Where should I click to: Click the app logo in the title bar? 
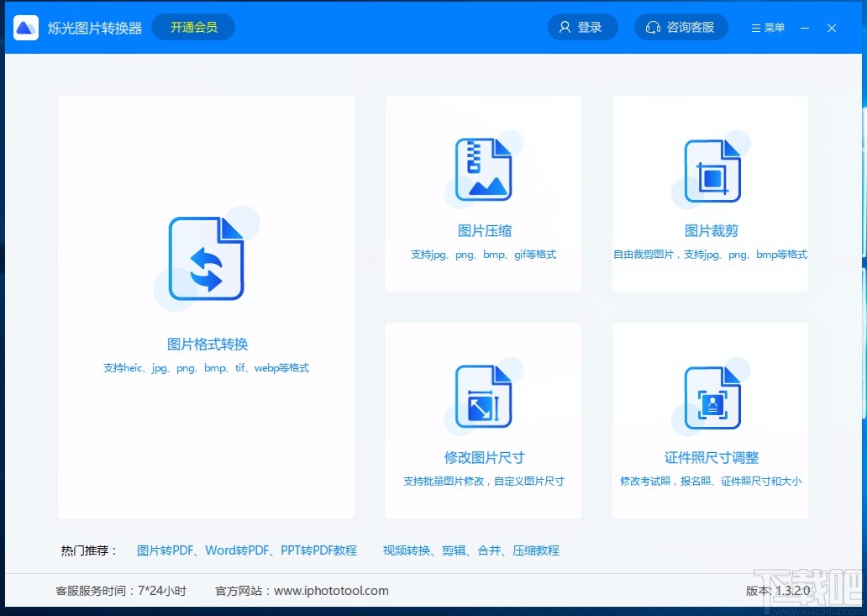tap(25, 26)
